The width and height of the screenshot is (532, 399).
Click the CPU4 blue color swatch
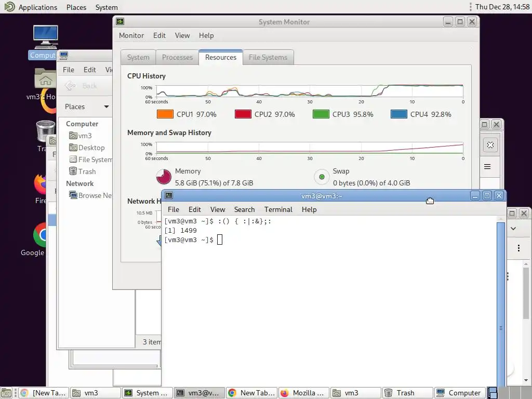(398, 114)
